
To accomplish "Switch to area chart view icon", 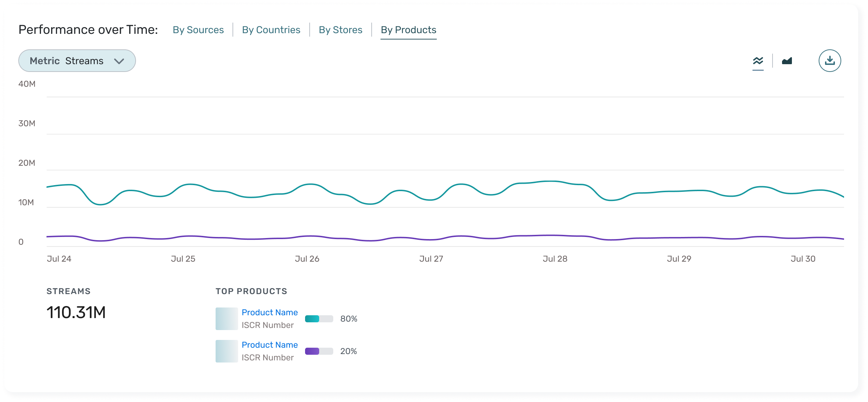I will (787, 61).
